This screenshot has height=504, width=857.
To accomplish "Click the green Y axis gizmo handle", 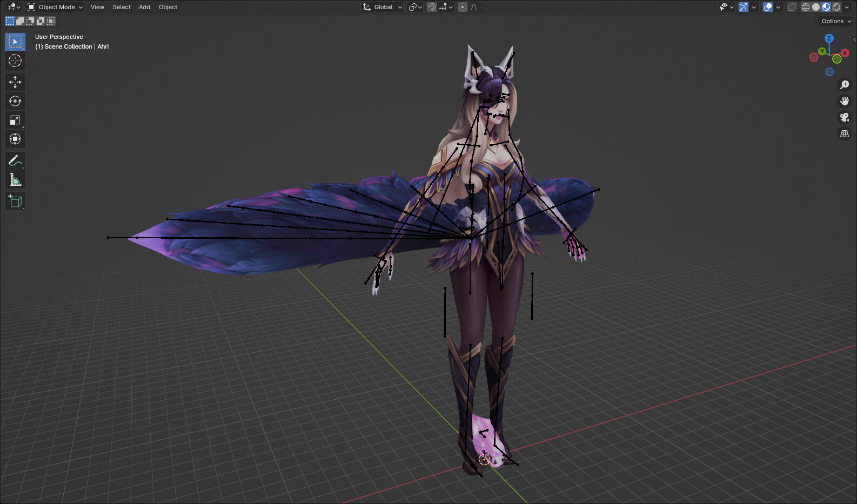I will pyautogui.click(x=822, y=51).
